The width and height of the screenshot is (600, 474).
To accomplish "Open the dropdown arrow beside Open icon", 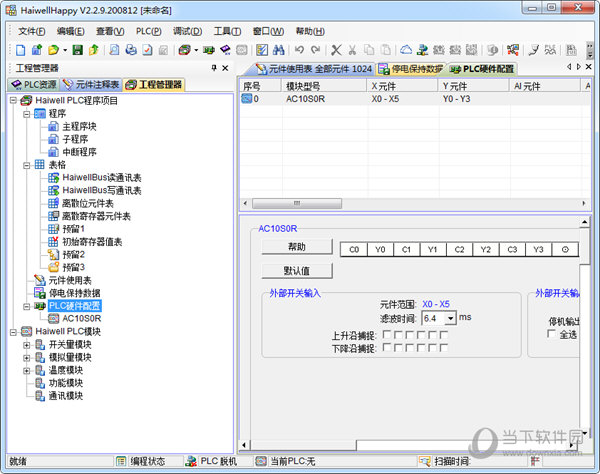I will pos(65,50).
